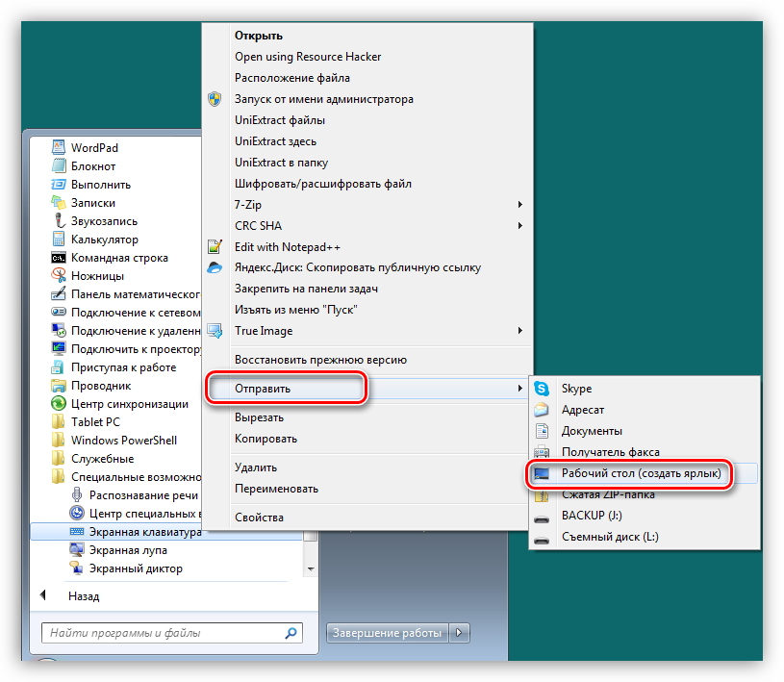The height and width of the screenshot is (682, 784).
Task: Click the search magnifier icon in the Start menu
Action: (x=291, y=633)
